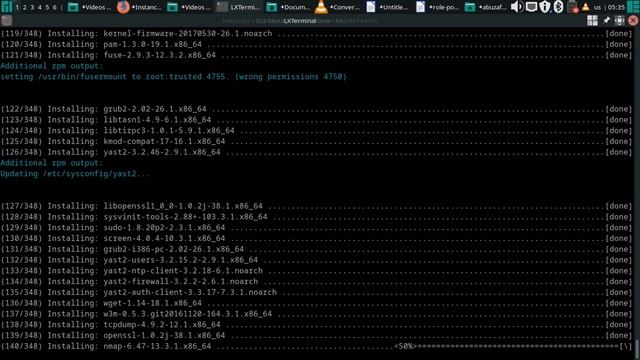
Task: Click the wget-1.14-18.1.x86_64 line
Action: [x=316, y=303]
